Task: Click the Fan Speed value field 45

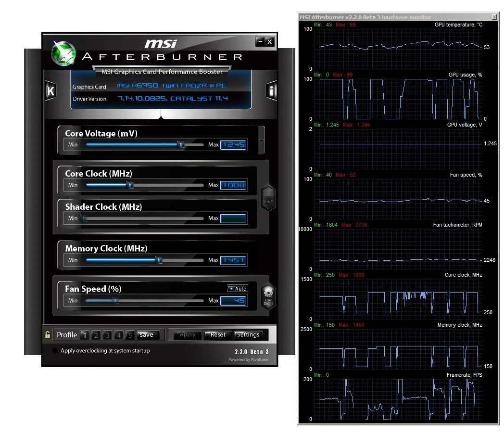Action: click(234, 301)
